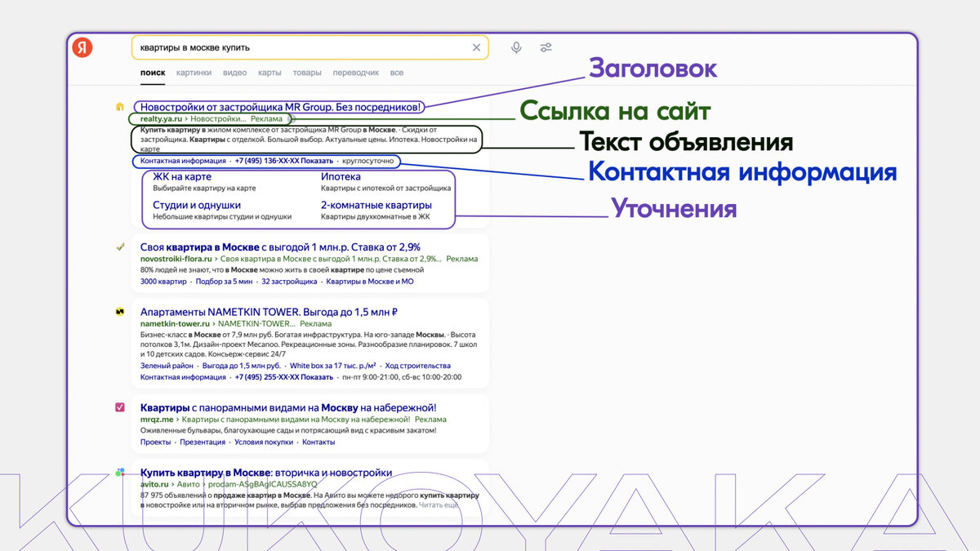
Task: Click «Реклама» label of Nametkin Tower ad
Action: click(315, 323)
